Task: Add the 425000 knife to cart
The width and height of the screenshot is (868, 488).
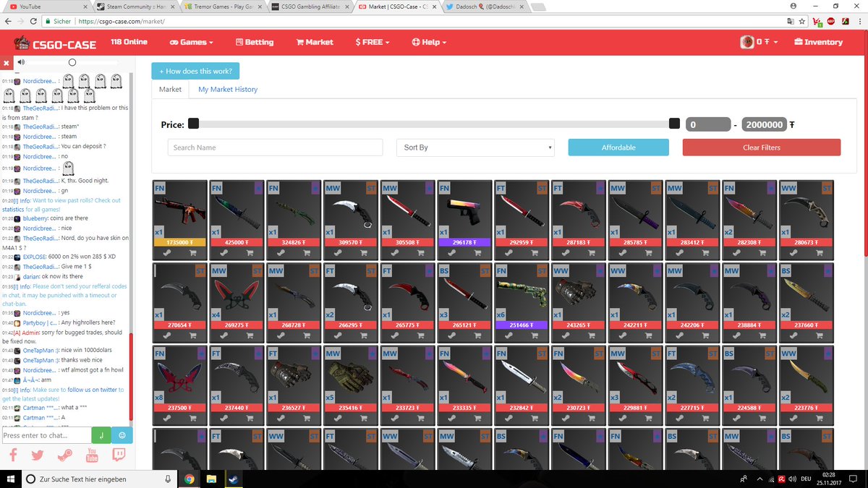Action: pyautogui.click(x=251, y=253)
